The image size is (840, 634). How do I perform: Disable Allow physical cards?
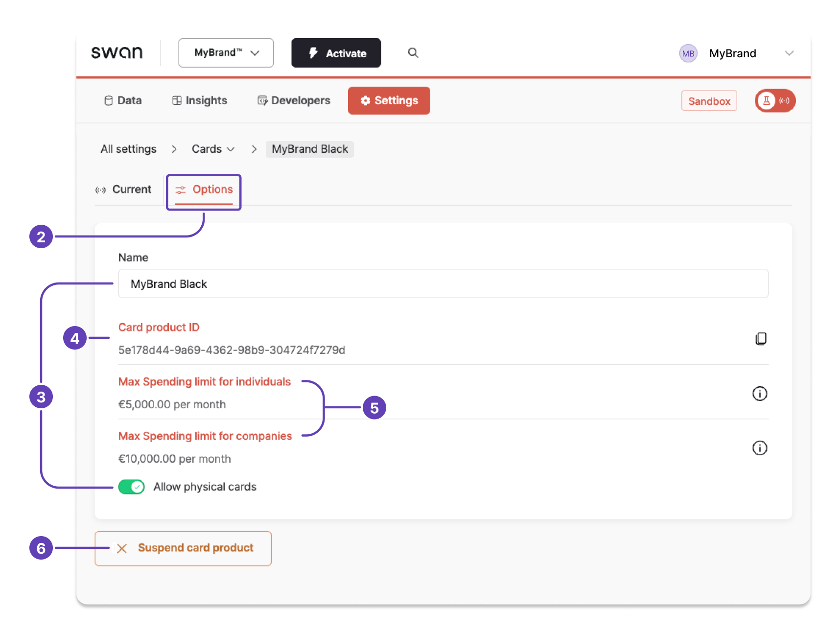click(131, 487)
